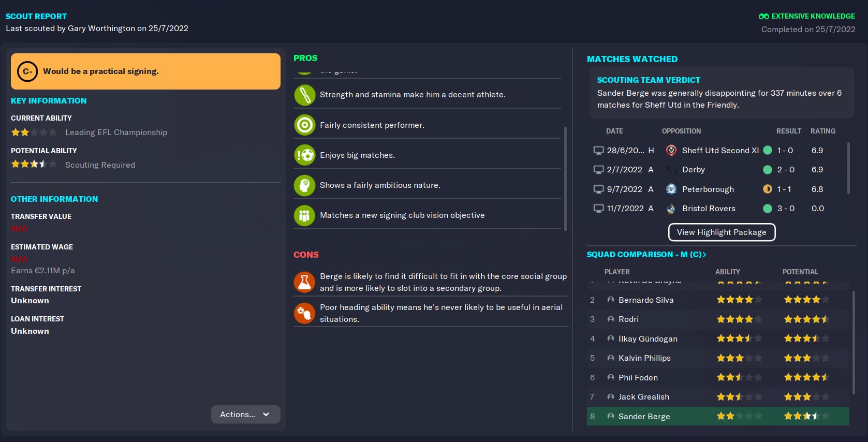Click the Squad Comparison scrollbar

coord(853,342)
